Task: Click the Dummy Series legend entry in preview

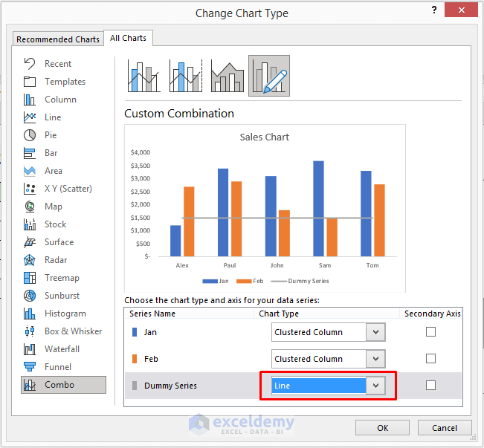Action: pos(300,281)
